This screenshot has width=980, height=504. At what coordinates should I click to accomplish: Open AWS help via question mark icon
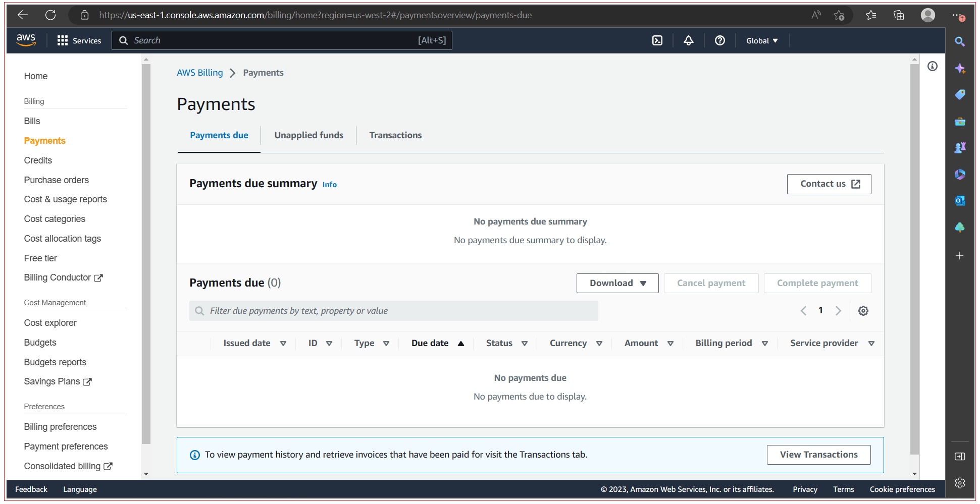coord(719,40)
